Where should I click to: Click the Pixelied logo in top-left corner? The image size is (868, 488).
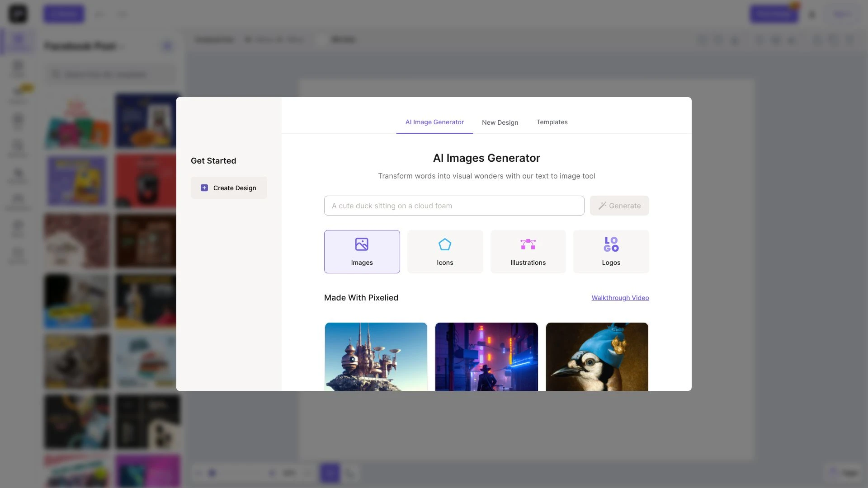(18, 14)
